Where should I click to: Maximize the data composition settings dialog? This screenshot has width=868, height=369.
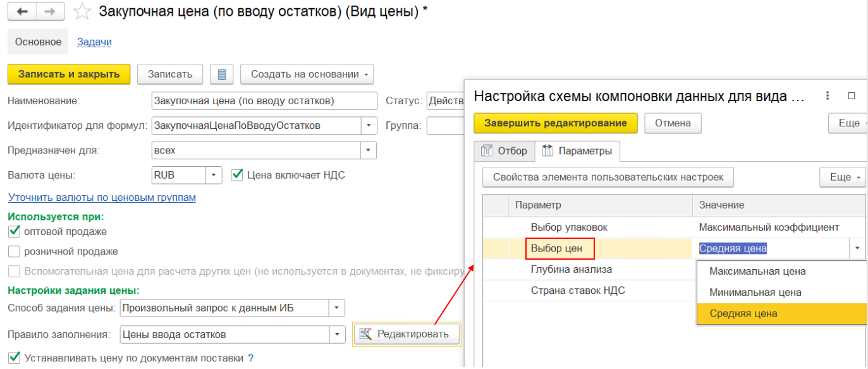point(852,96)
